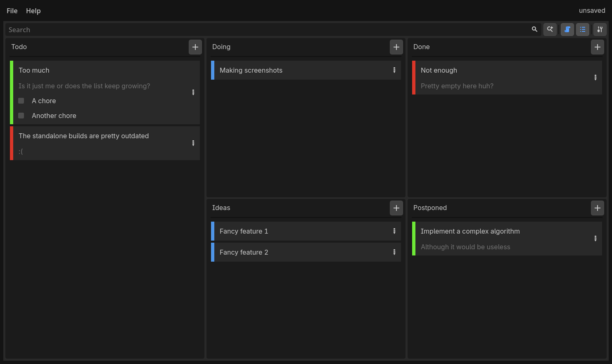Open settings via the tools wrench icon
This screenshot has width=612, height=364.
[x=600, y=29]
